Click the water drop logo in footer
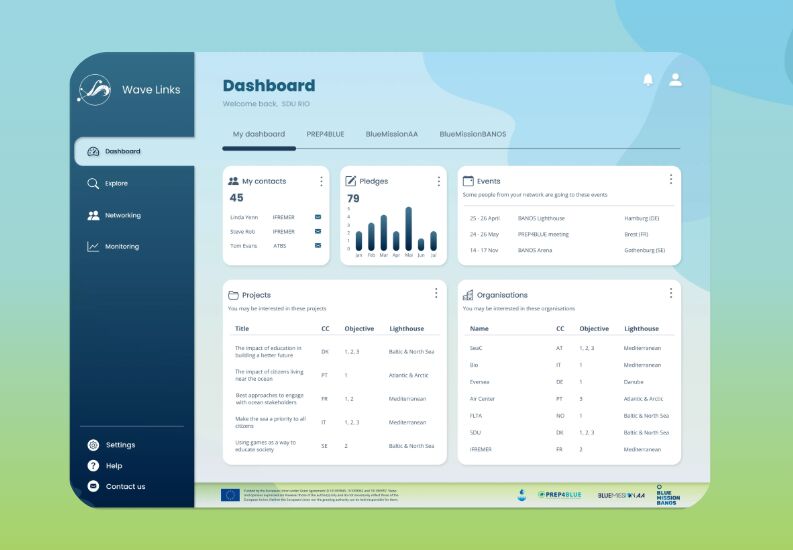Image resolution: width=793 pixels, height=550 pixels. point(522,495)
